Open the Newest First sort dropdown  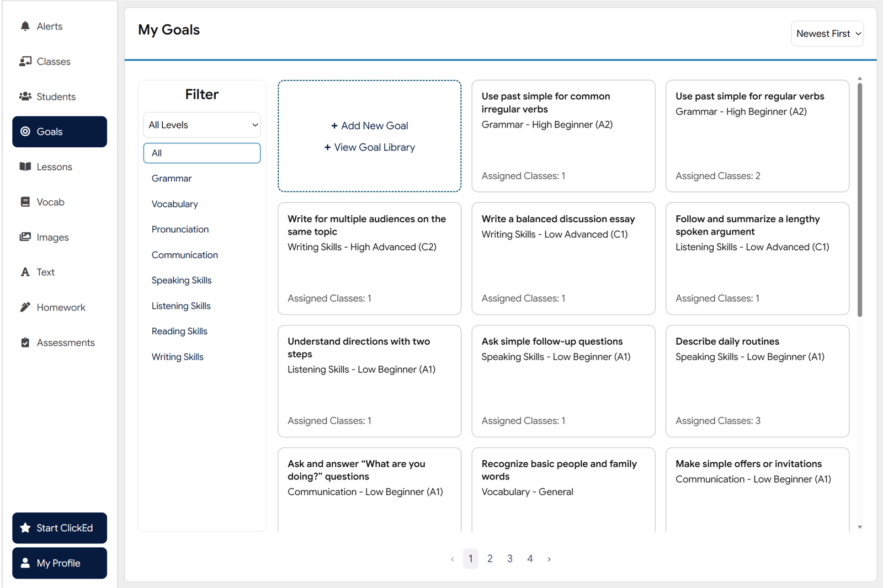(827, 34)
